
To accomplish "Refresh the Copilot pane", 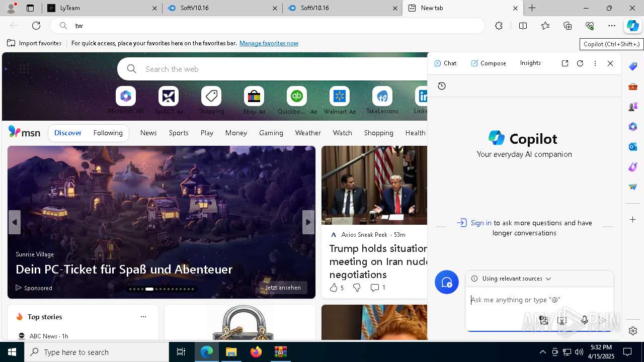I will (580, 63).
